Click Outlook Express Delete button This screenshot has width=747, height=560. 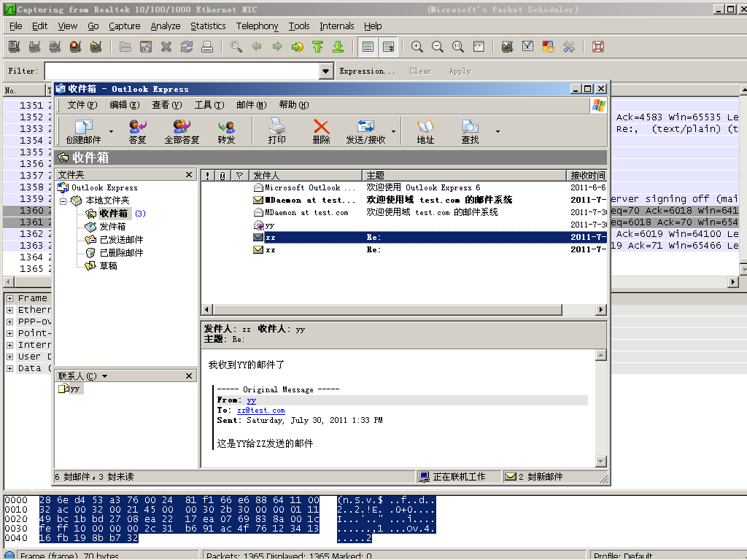[x=321, y=132]
